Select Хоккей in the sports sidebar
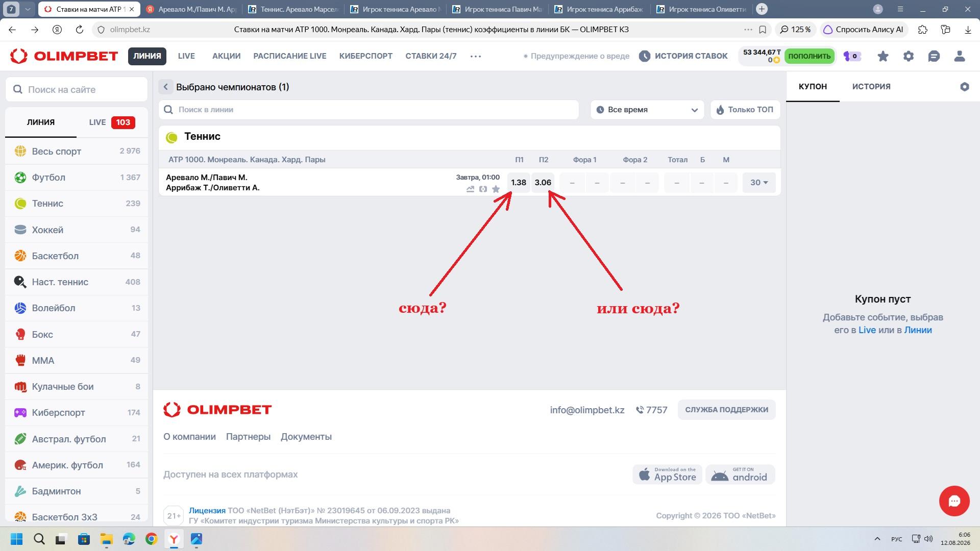The image size is (980, 551). click(77, 230)
